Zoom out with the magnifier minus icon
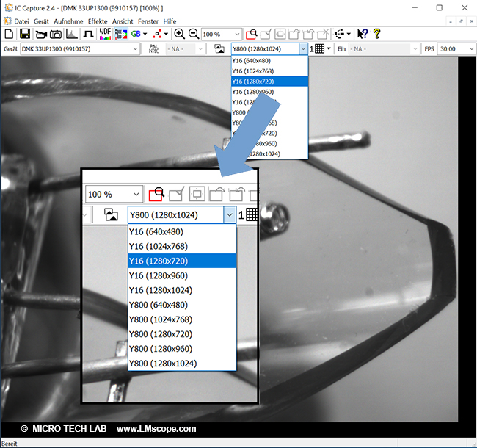The image size is (477, 448). tap(193, 35)
